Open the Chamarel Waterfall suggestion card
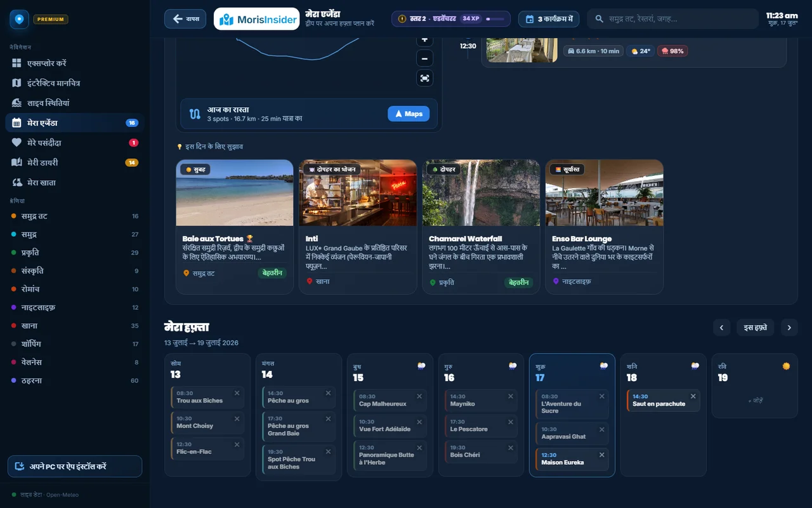The image size is (812, 508). click(481, 227)
